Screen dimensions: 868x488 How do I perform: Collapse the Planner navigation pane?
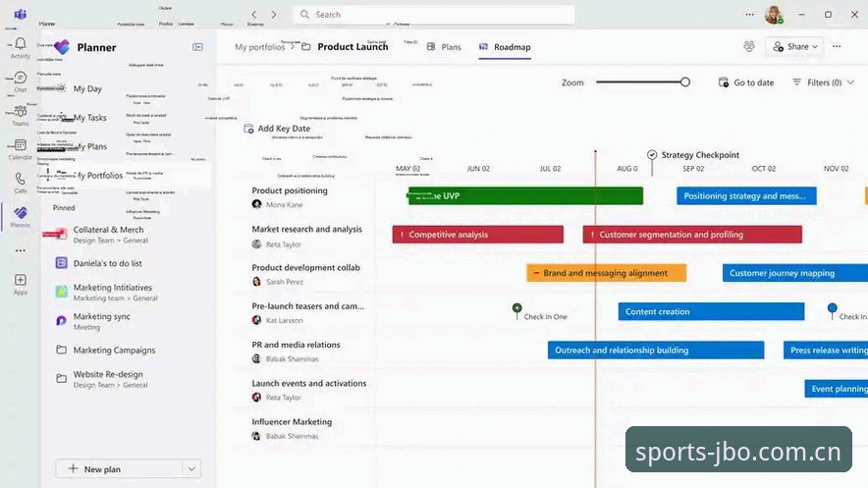(197, 47)
